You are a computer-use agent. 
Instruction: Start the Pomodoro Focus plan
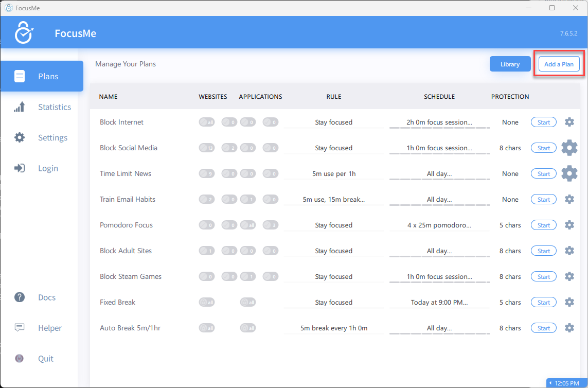click(x=543, y=225)
